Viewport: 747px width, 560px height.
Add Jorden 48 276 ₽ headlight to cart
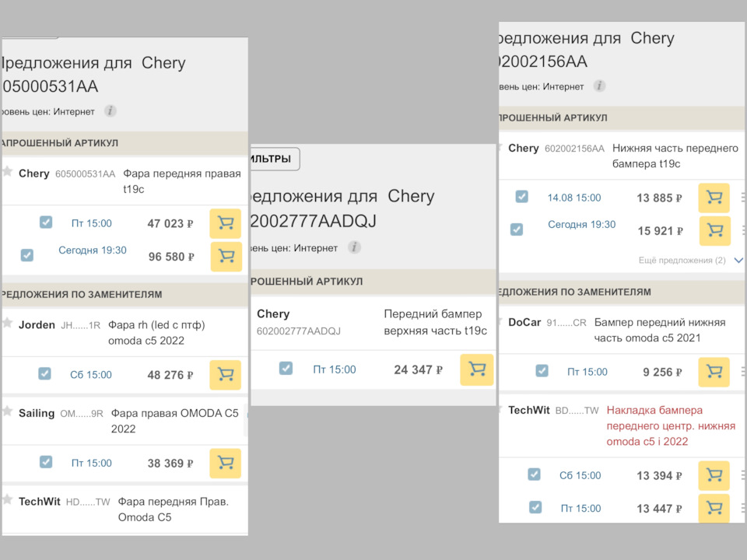225,375
